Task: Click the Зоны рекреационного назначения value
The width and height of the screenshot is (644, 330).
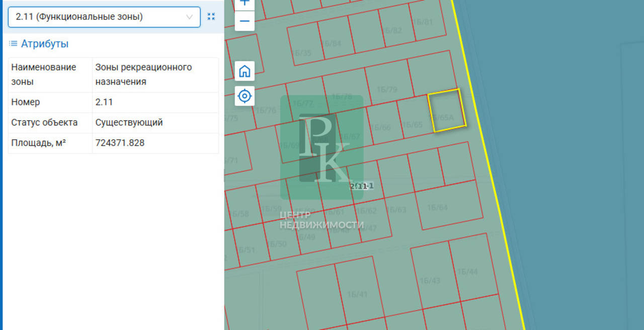Action: [x=144, y=74]
